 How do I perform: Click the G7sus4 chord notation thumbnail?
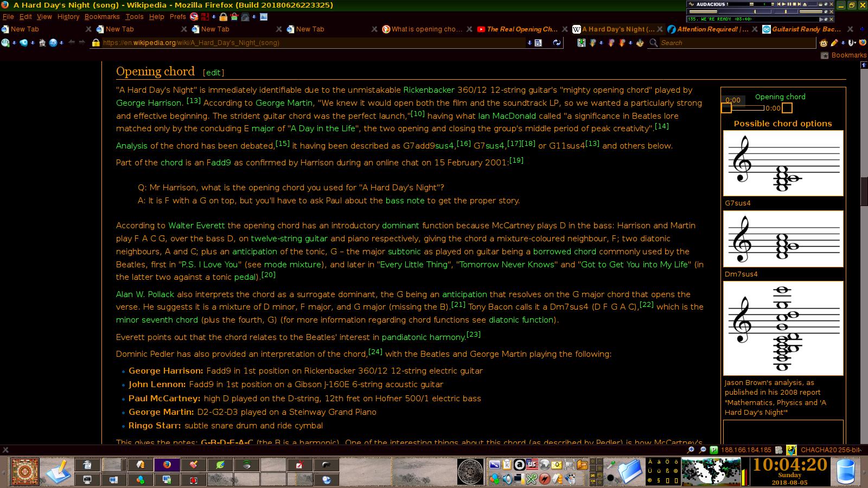(783, 163)
